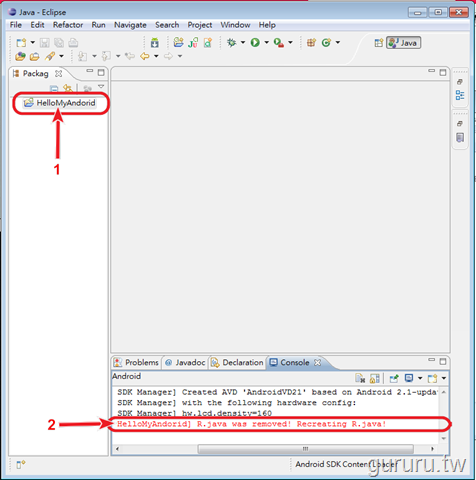The width and height of the screenshot is (476, 480).
Task: Click the Clear Console icon
Action: point(360,378)
